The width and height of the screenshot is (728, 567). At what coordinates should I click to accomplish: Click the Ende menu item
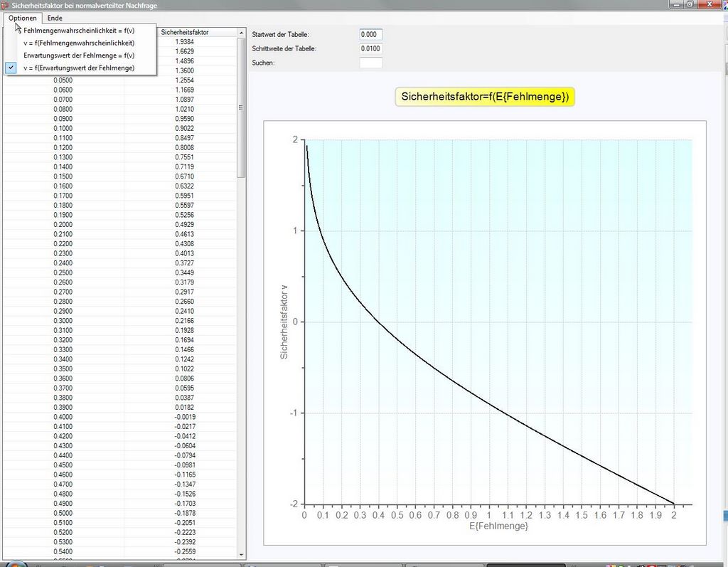(55, 18)
